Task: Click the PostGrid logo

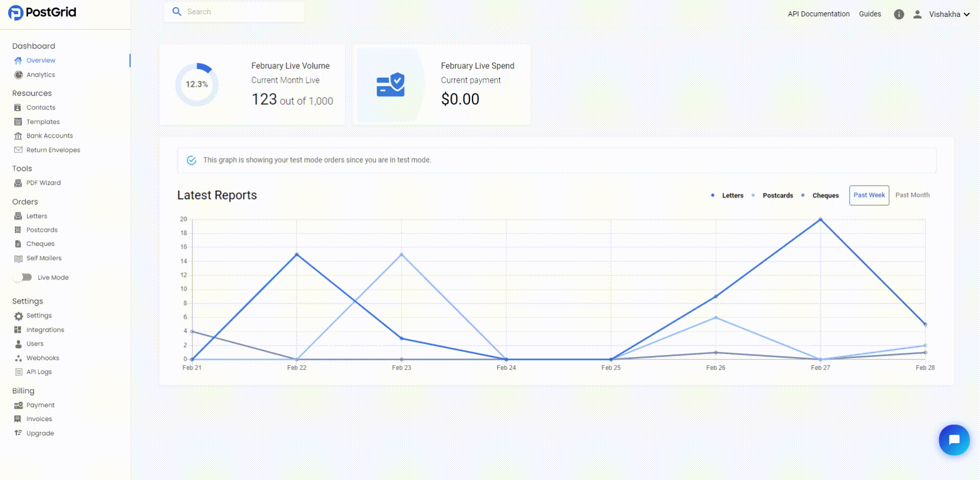Action: click(x=42, y=12)
